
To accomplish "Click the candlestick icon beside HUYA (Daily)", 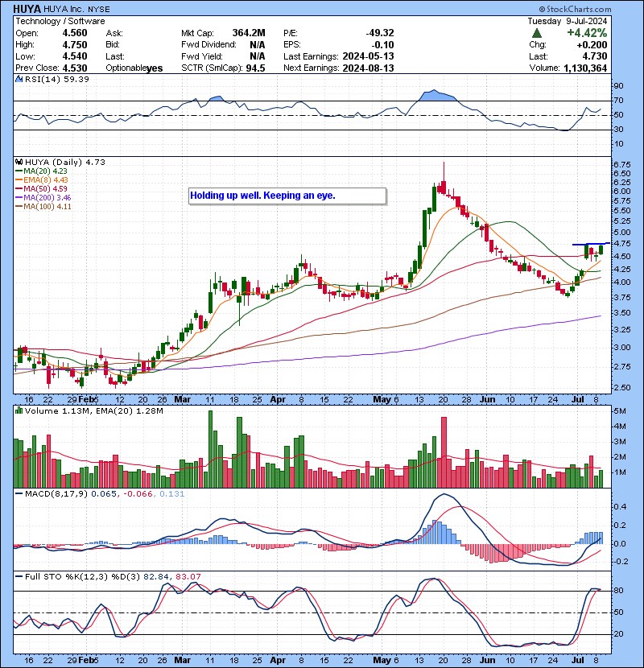I will coord(19,162).
